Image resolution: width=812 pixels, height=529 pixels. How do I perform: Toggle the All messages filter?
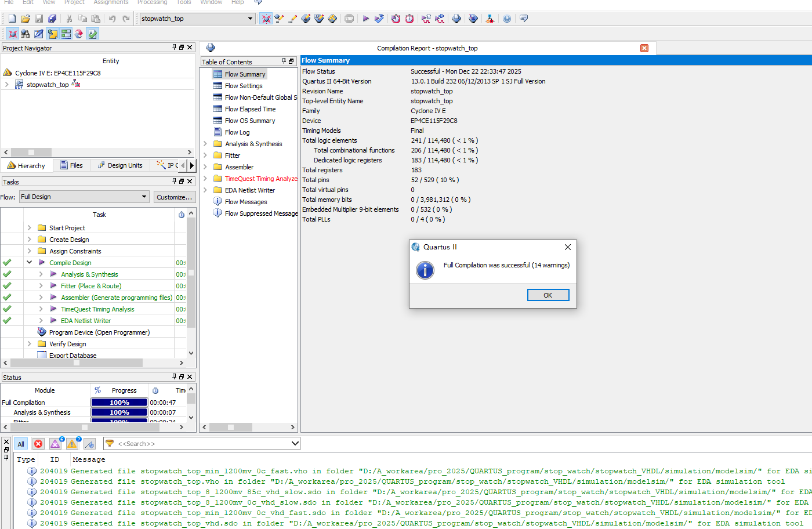[x=21, y=444]
